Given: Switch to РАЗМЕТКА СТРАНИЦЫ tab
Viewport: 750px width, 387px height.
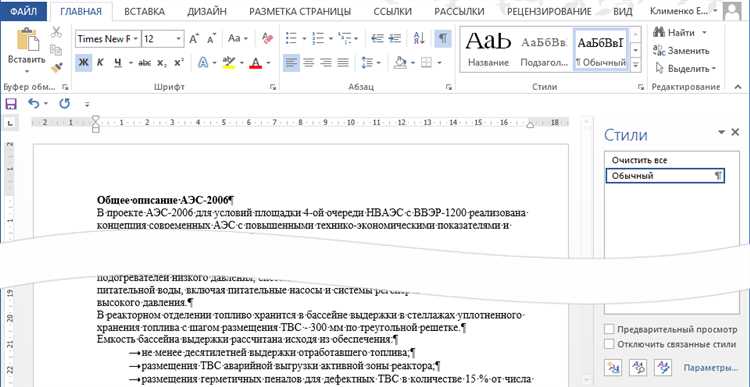Looking at the screenshot, I should point(300,11).
